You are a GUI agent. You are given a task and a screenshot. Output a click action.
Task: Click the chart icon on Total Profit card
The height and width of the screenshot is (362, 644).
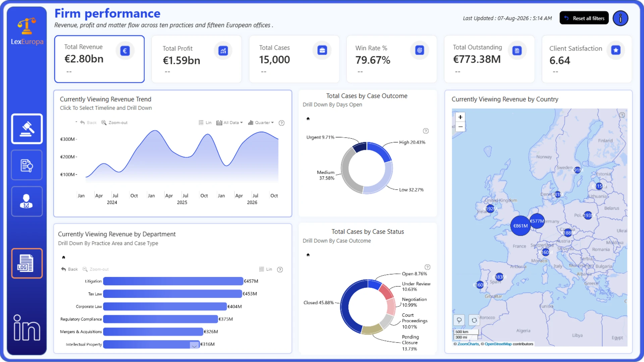click(223, 51)
